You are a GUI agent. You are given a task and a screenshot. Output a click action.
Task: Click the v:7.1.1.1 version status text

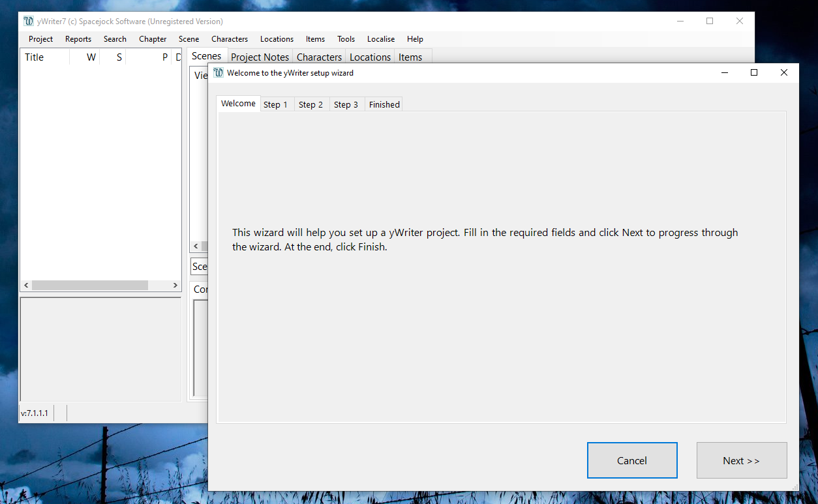[x=35, y=413]
